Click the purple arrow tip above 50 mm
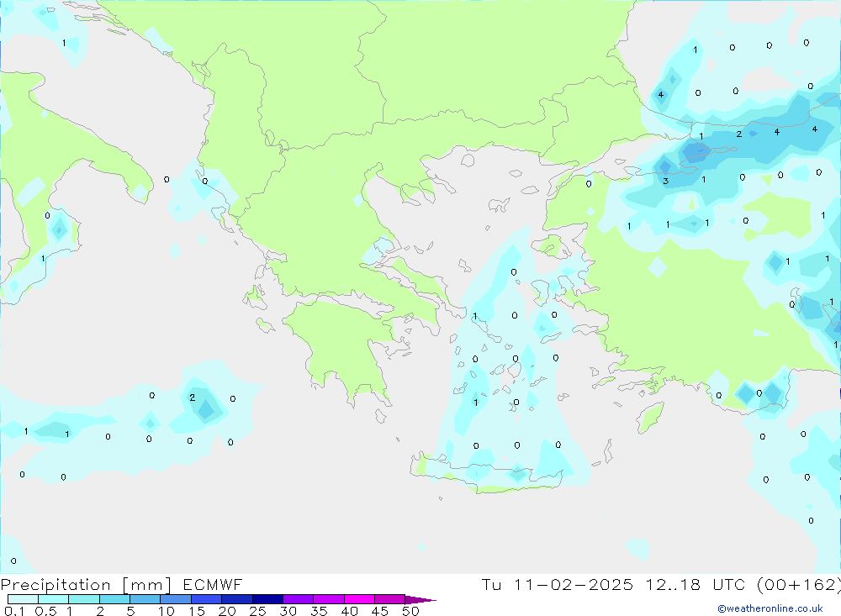This screenshot has width=841, height=616. (x=420, y=600)
